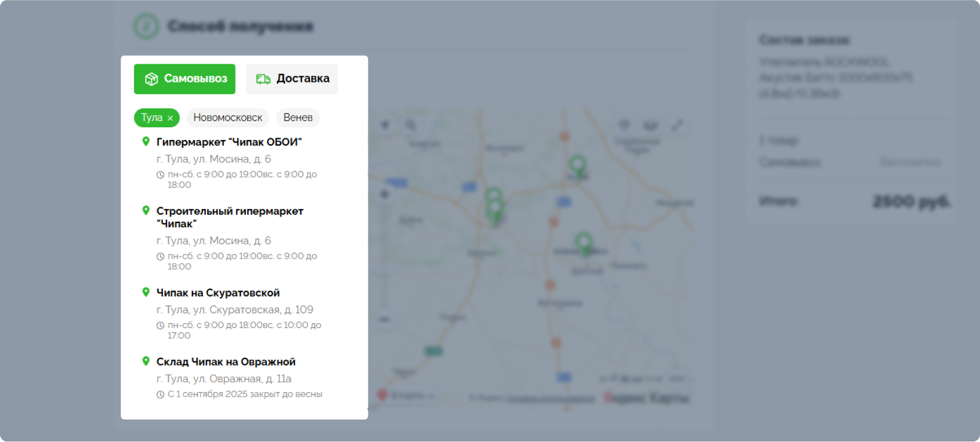Remove the Тула city filter with the x
980x442 pixels.
tap(170, 118)
